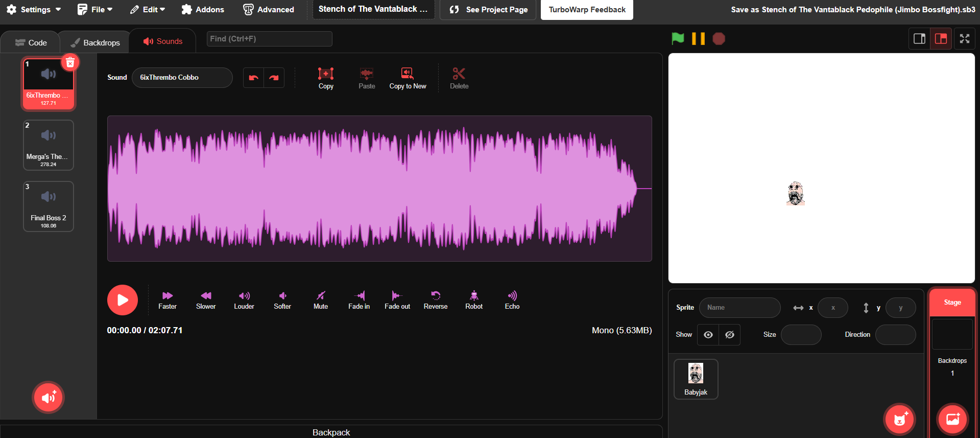980x438 pixels.
Task: Switch to small stage layout
Action: click(919, 39)
